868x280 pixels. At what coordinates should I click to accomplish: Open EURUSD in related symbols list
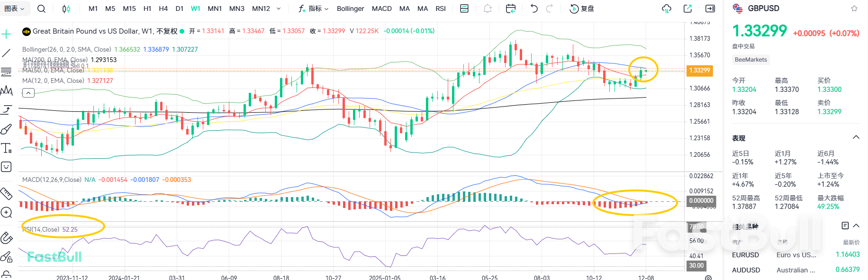point(745,255)
